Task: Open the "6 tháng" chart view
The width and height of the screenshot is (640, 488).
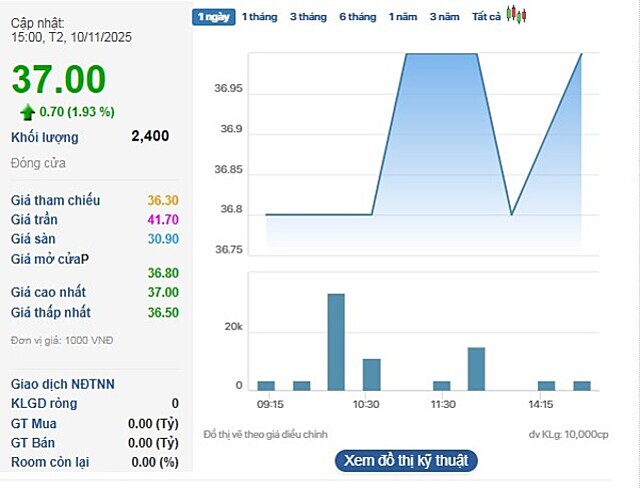Action: [x=357, y=17]
